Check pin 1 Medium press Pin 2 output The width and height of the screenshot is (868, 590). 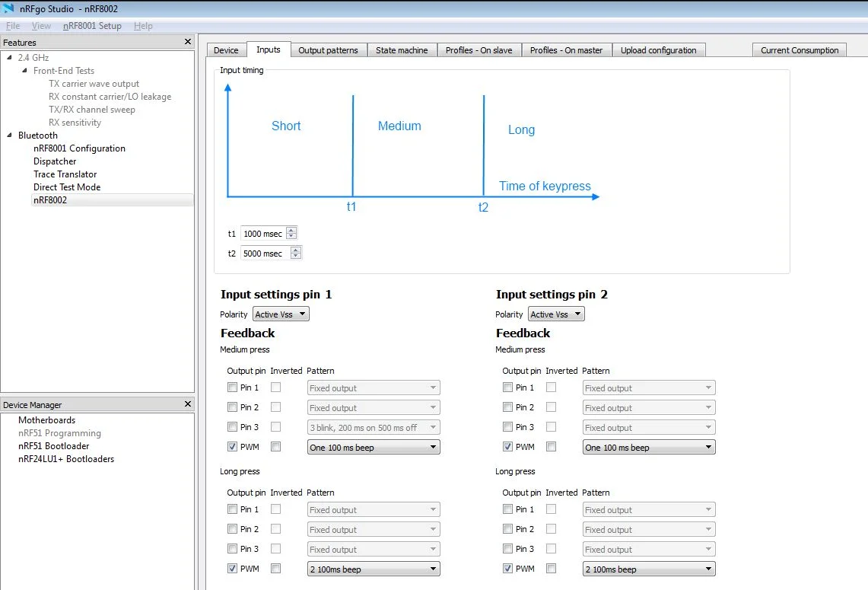(x=232, y=407)
